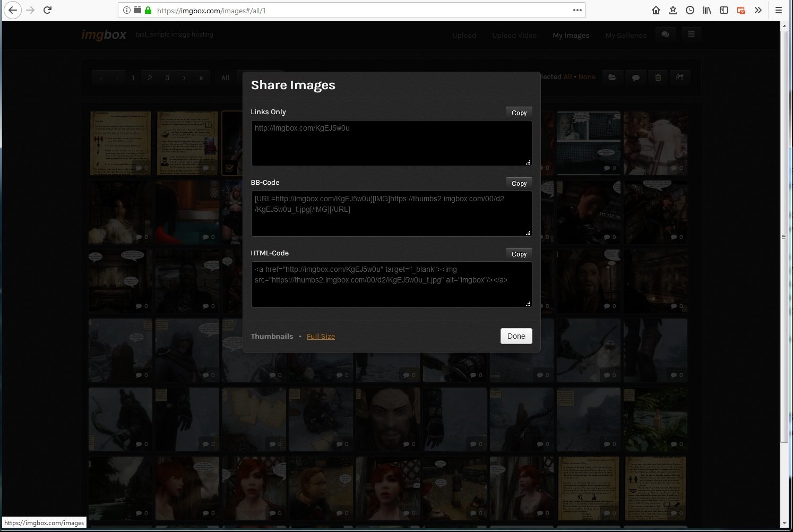Go back using the browser back arrow
The width and height of the screenshot is (793, 532).
(13, 10)
